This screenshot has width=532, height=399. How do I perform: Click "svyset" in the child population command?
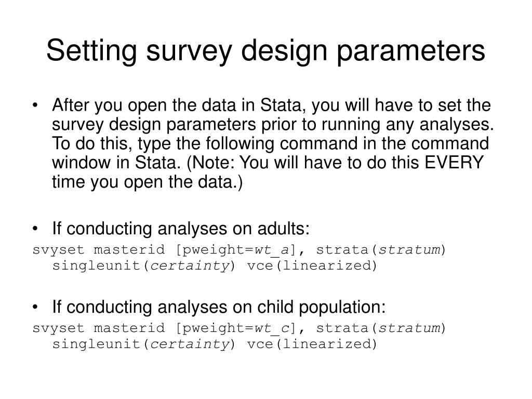pos(58,329)
